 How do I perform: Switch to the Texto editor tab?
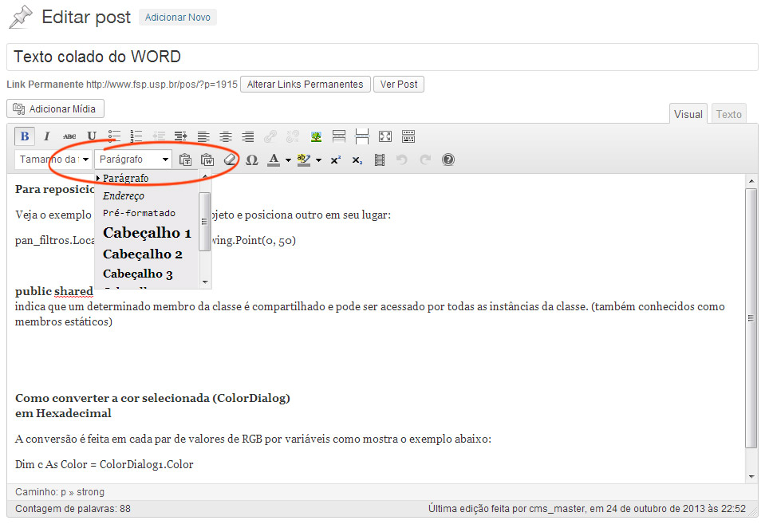click(729, 114)
